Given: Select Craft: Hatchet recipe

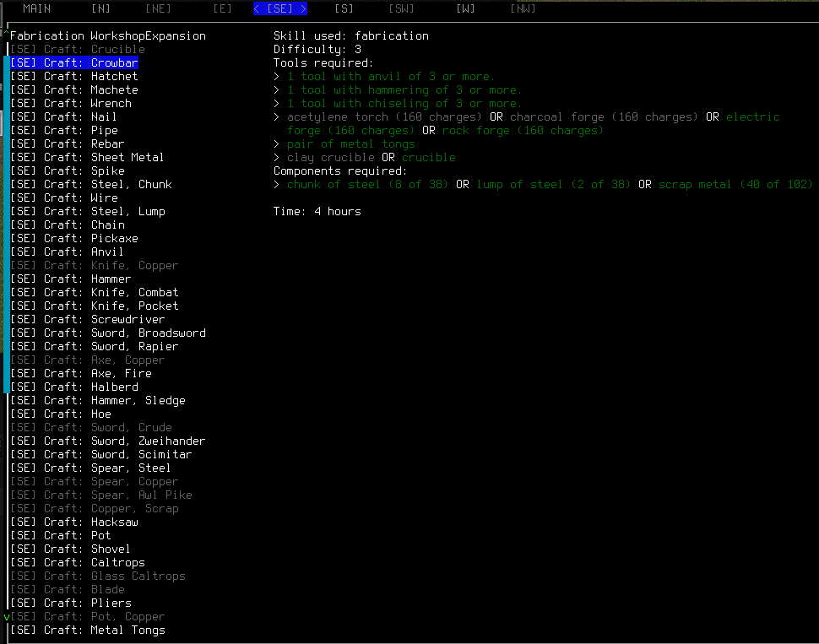Looking at the screenshot, I should pos(74,76).
